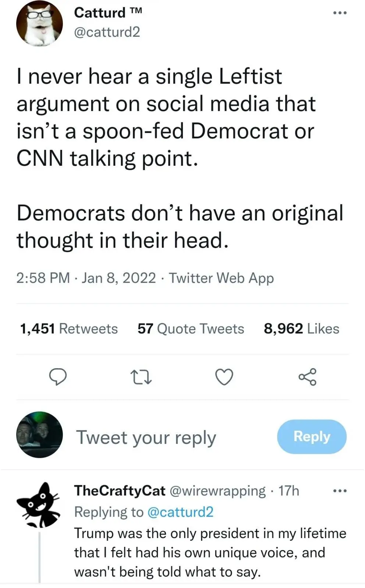Viewport: 365px width, 588px height.
Task: Like the tweet with heart icon
Action: 224,377
